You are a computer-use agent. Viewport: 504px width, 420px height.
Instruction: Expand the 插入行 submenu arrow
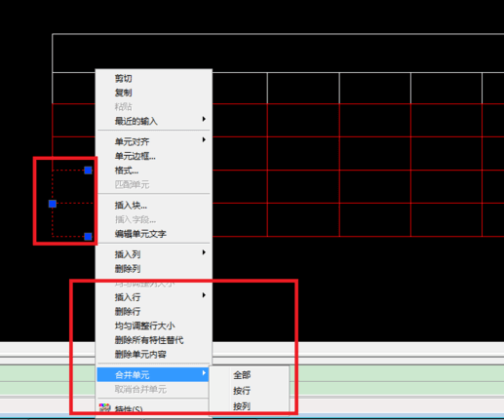[x=204, y=295]
